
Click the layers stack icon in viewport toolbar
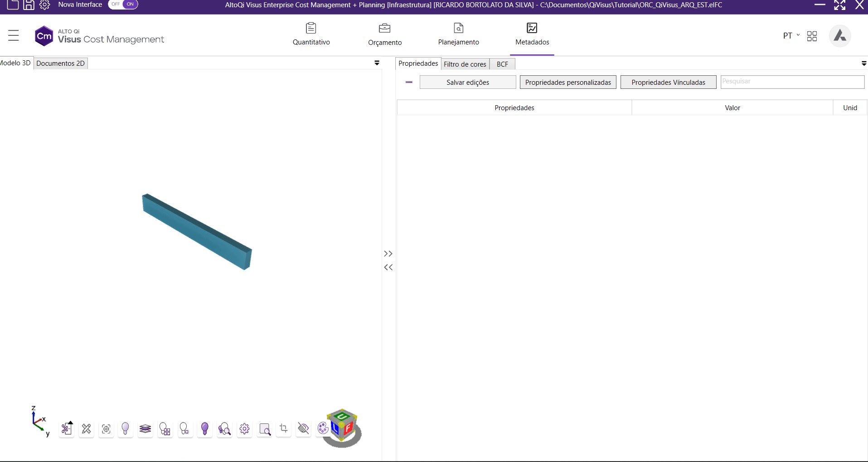tap(145, 428)
